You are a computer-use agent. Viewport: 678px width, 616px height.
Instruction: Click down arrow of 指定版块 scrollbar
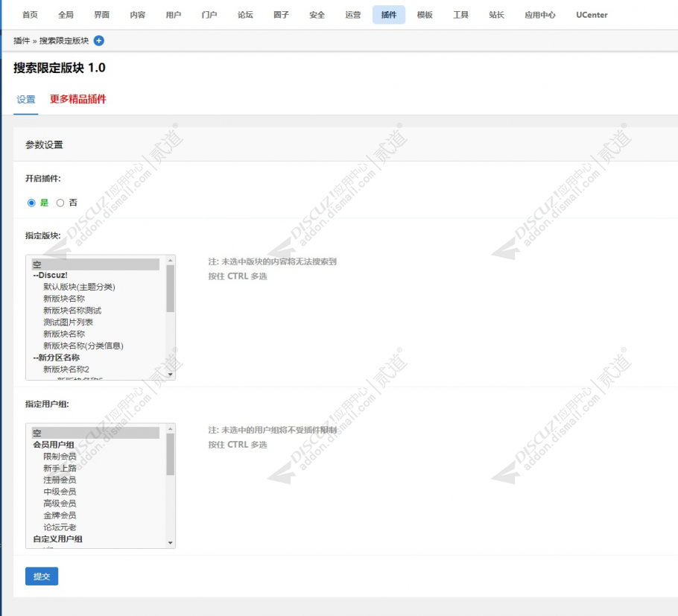click(171, 375)
